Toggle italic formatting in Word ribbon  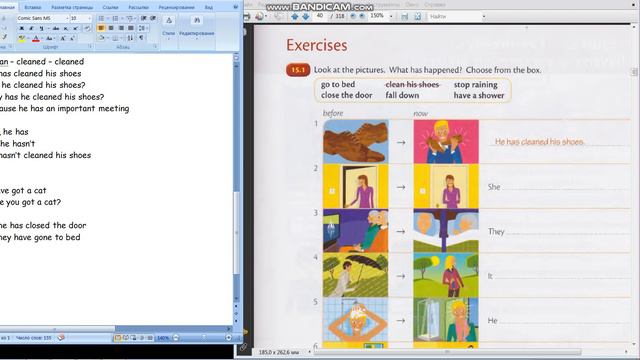[31, 28]
